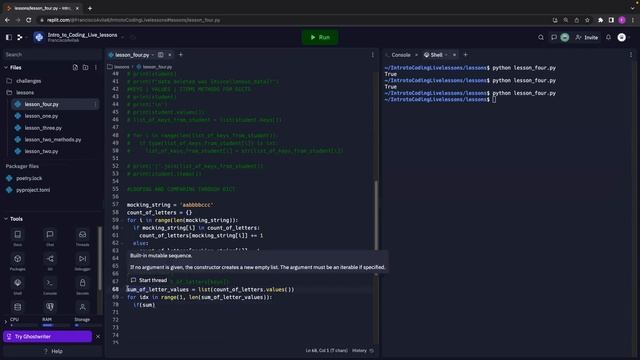
Task: Add a new editor tab
Action: pyautogui.click(x=180, y=54)
